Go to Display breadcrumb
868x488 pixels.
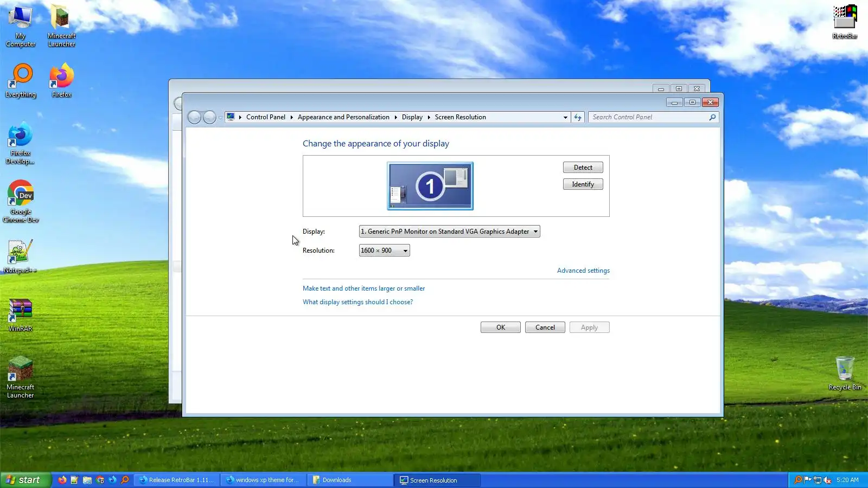[412, 117]
